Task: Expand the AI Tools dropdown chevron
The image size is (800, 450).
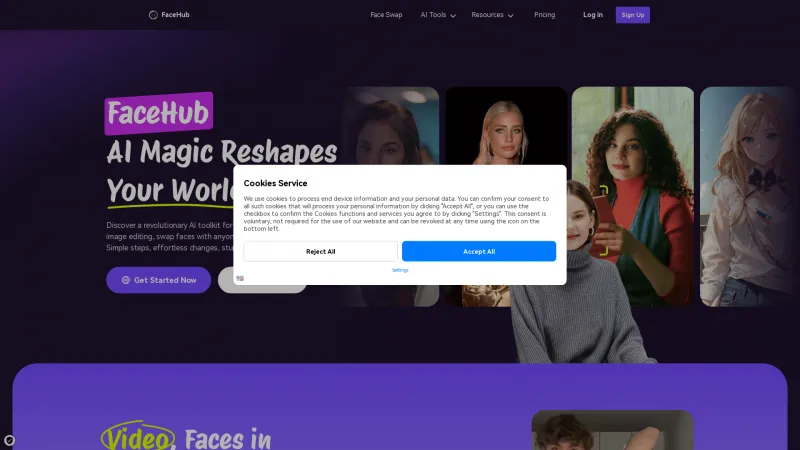Action: (x=453, y=15)
